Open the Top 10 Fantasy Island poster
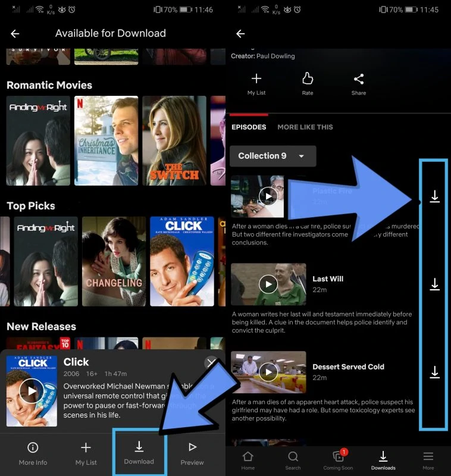 click(x=38, y=343)
